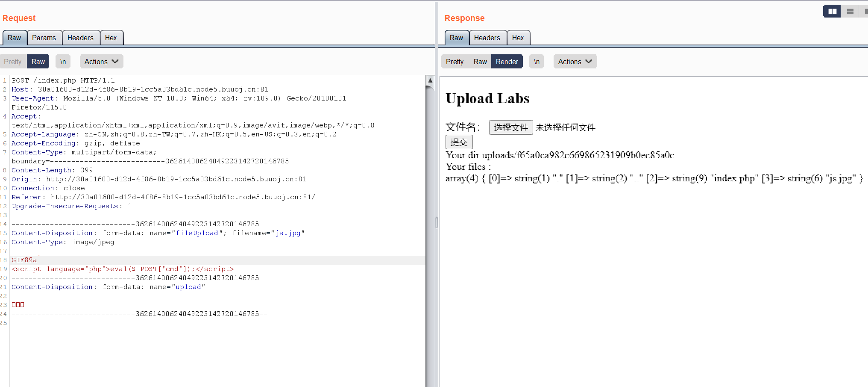Click the "Upload Labs" heading in the rendered response
The width and height of the screenshot is (868, 387).
pos(487,98)
